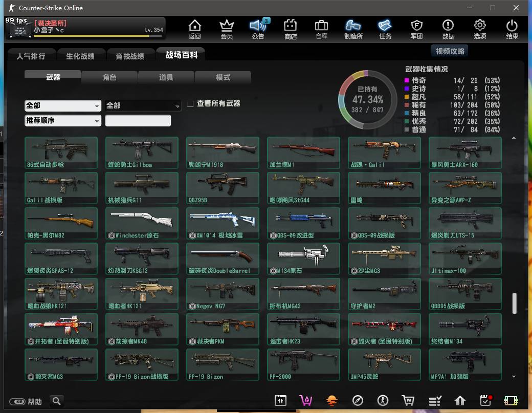Click the compass icon in bottom bar
Viewport: 532px width, 413px height.
click(358, 401)
